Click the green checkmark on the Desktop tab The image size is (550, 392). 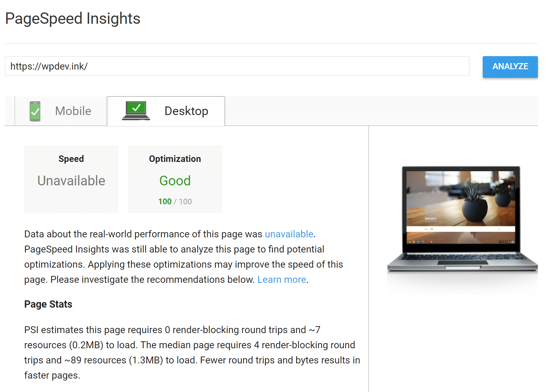coord(136,108)
